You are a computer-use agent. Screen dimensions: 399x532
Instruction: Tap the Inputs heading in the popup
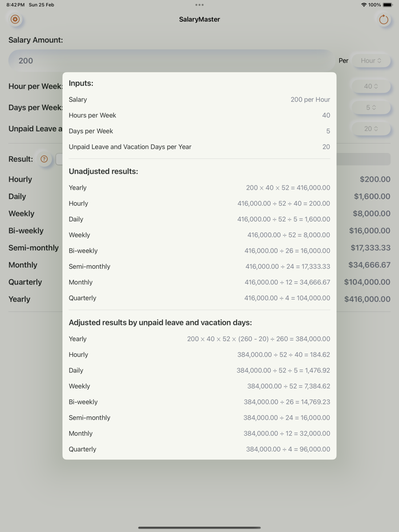81,83
